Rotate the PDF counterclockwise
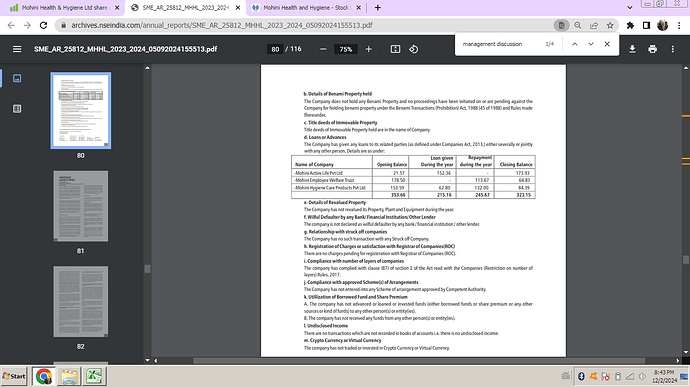The image size is (690, 387). point(414,49)
